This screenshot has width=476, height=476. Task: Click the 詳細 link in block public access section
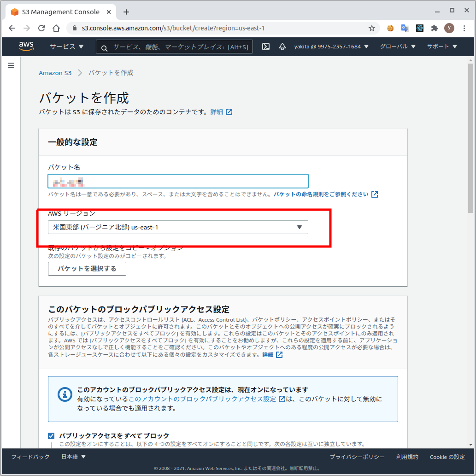(x=268, y=354)
